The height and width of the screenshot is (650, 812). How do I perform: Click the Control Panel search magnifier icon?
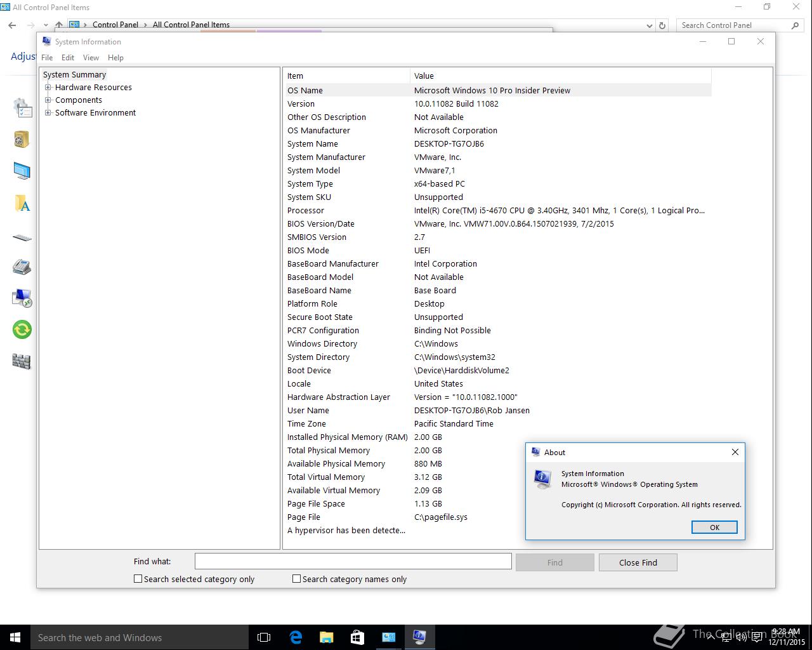pos(796,25)
